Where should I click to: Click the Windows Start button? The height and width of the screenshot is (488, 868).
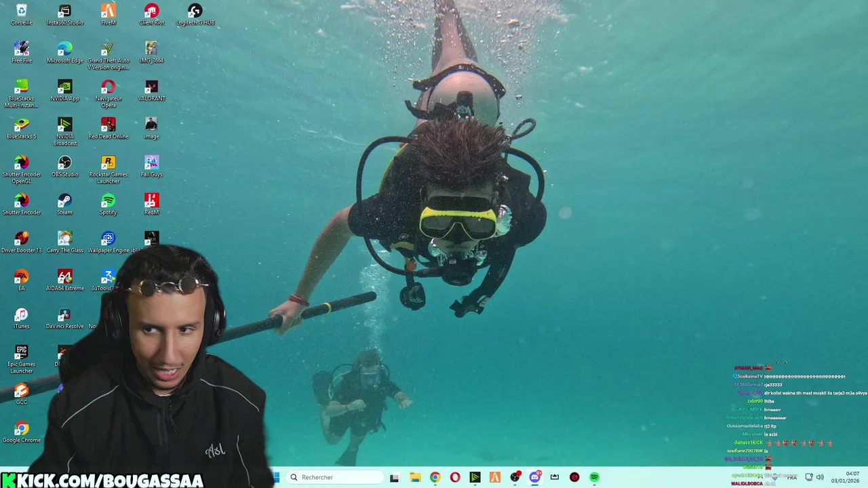coord(276,477)
